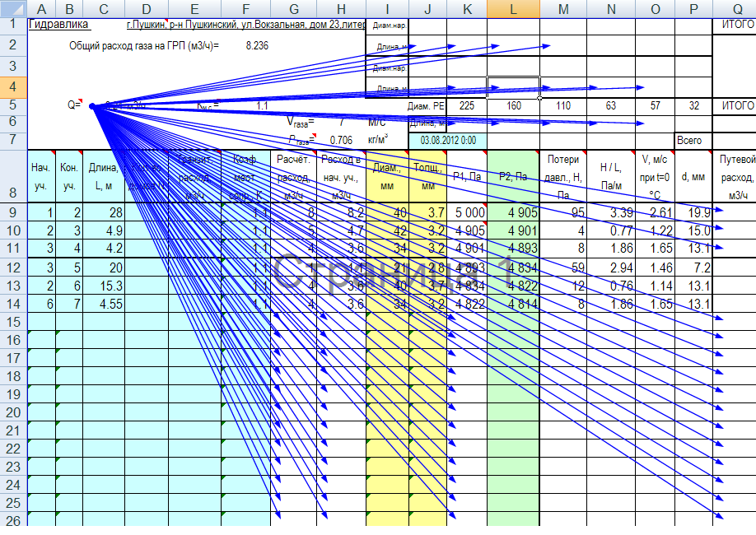Select column A header
The image size is (756, 535).
(x=40, y=7)
